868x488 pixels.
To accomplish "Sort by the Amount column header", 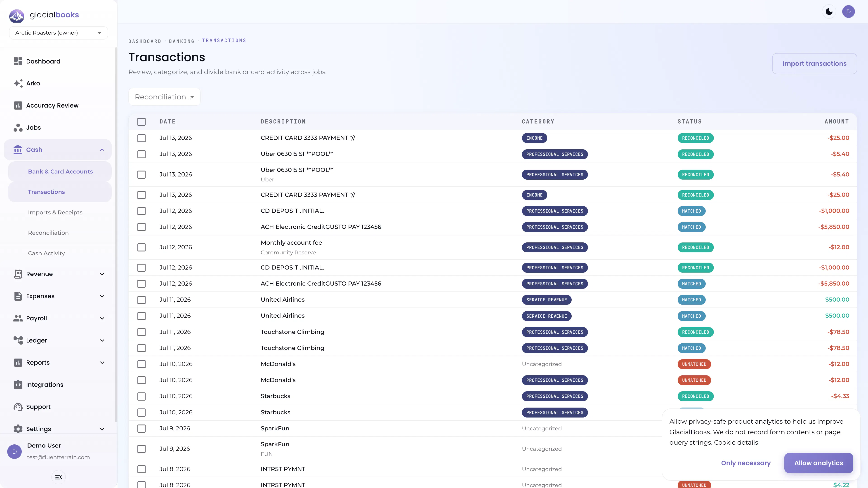I will [837, 122].
